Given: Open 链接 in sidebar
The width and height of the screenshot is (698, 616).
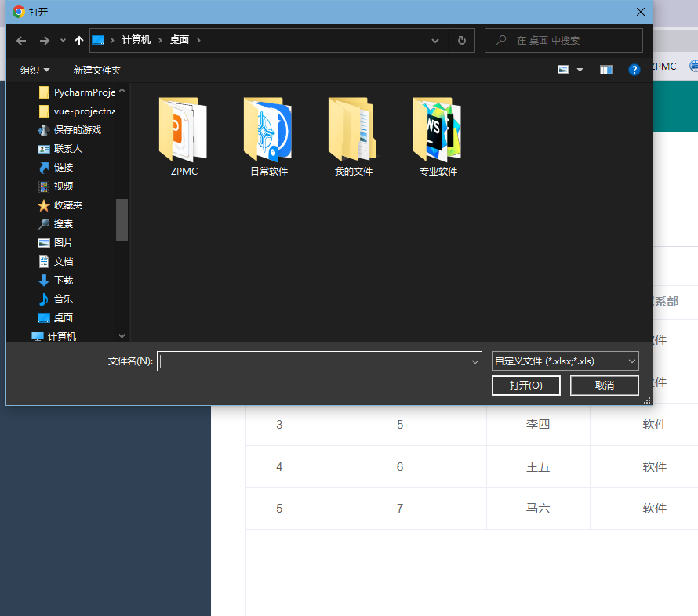Looking at the screenshot, I should click(56, 168).
